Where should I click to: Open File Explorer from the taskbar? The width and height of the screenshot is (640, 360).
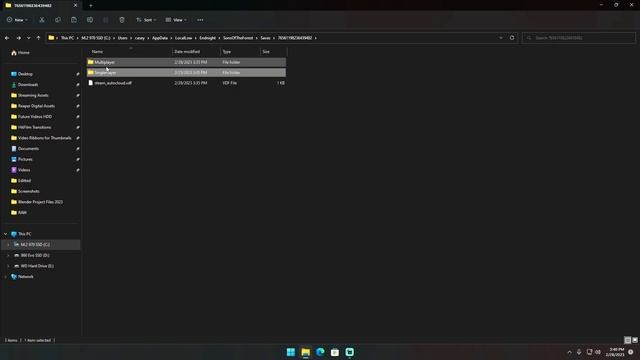coord(305,352)
